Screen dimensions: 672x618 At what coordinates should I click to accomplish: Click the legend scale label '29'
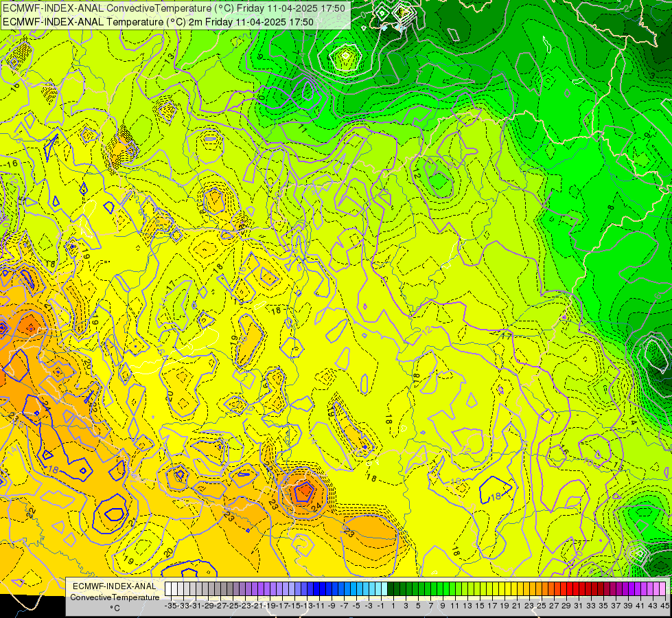tap(566, 606)
